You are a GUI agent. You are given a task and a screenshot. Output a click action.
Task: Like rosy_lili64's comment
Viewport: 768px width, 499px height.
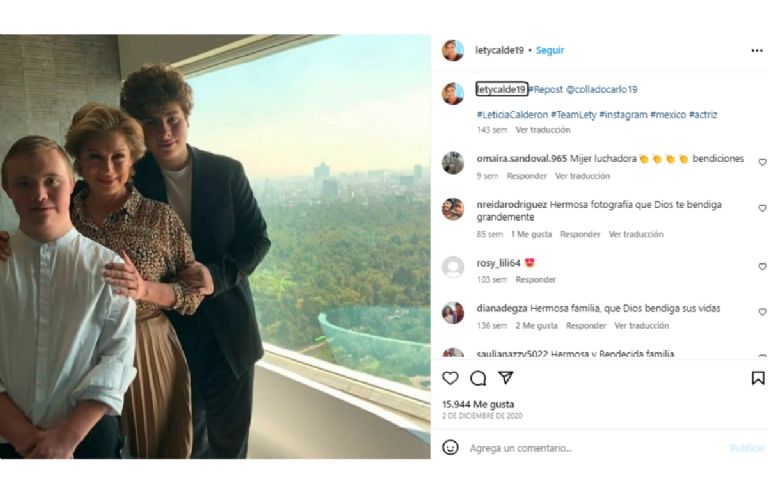click(762, 267)
